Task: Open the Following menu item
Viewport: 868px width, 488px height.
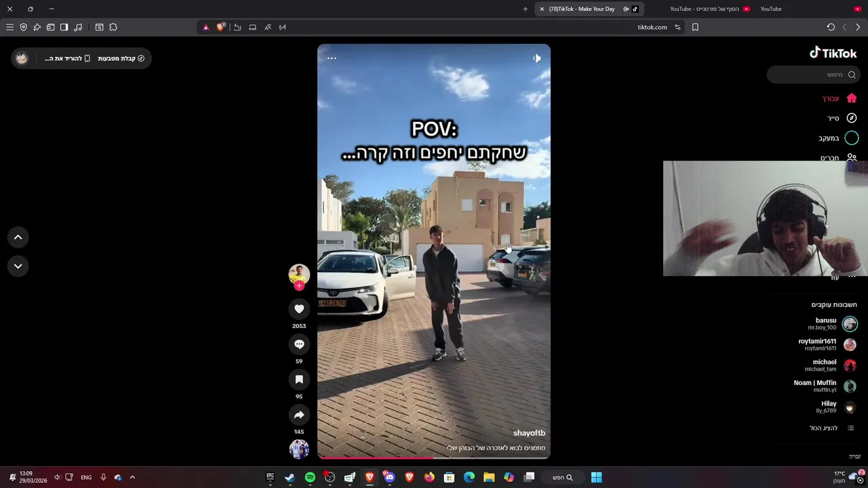Action: click(838, 138)
